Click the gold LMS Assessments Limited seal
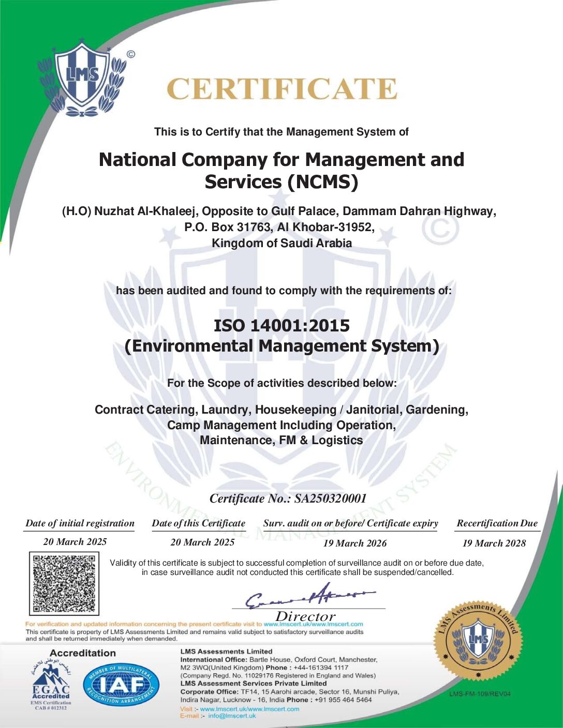Viewport: 563px width, 728px height. [477, 640]
